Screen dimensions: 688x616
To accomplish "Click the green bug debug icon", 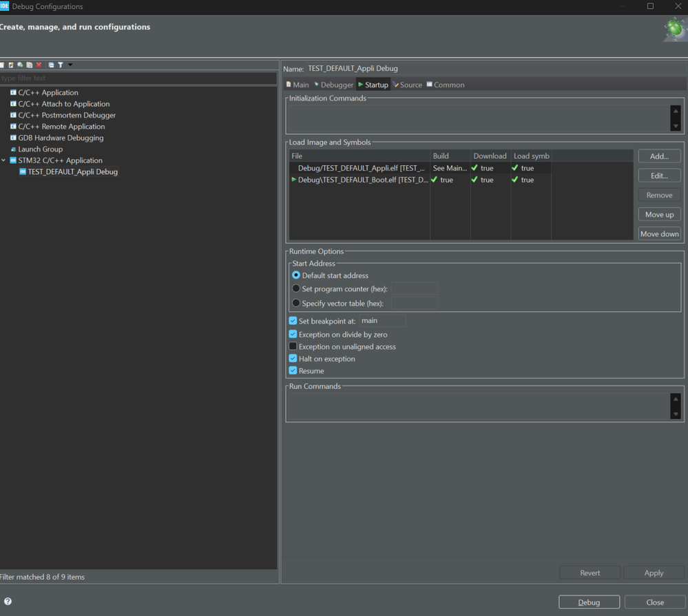I will (x=676, y=30).
